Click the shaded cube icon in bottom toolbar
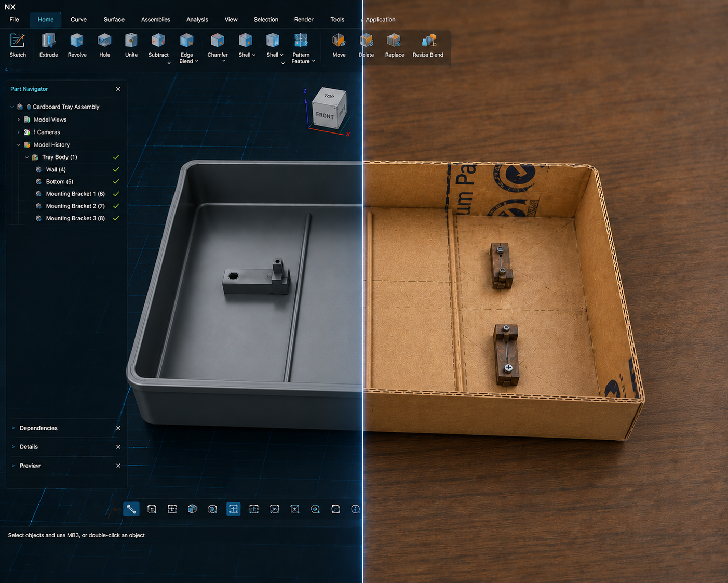 pyautogui.click(x=193, y=509)
